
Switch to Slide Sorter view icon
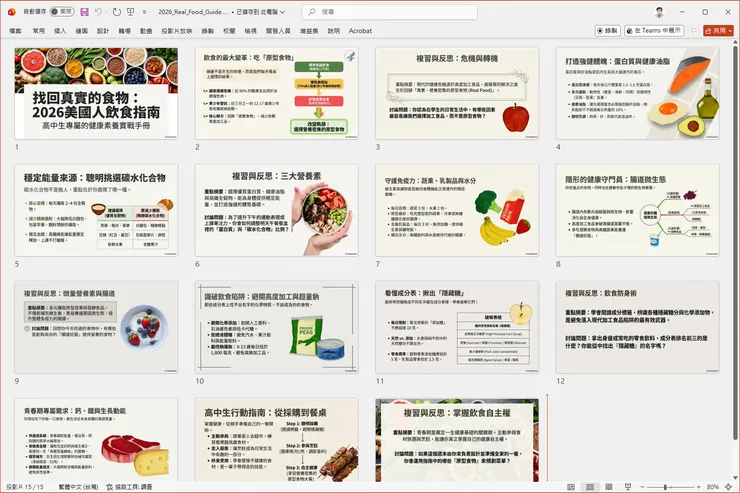[x=590, y=486]
